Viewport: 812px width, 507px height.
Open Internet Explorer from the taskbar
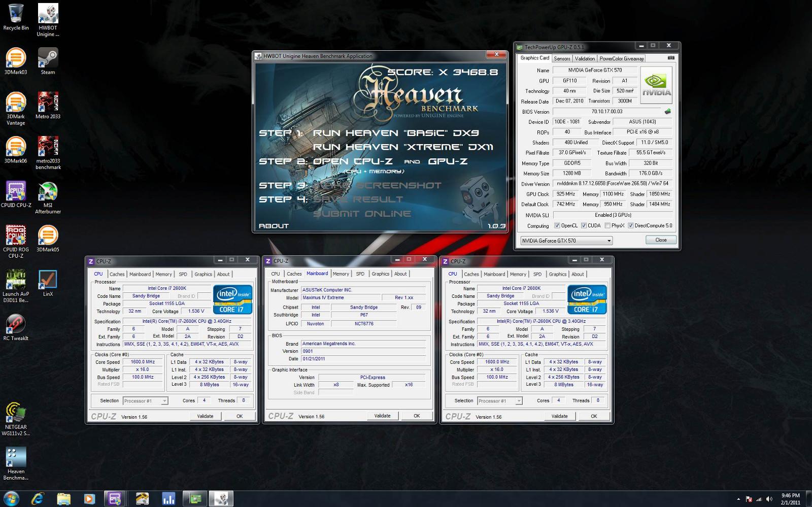[38, 499]
